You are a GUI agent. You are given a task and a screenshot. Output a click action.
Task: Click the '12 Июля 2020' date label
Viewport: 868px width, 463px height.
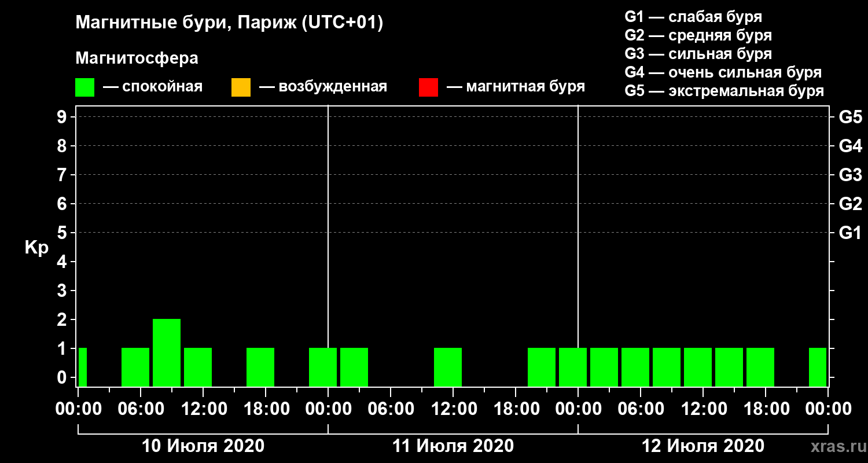[703, 446]
